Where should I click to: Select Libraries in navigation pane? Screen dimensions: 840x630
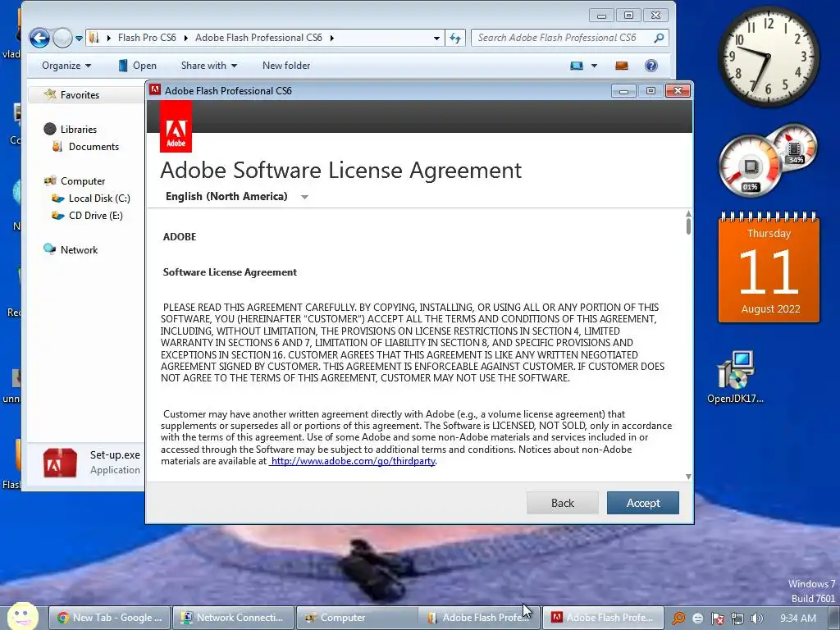(x=78, y=129)
